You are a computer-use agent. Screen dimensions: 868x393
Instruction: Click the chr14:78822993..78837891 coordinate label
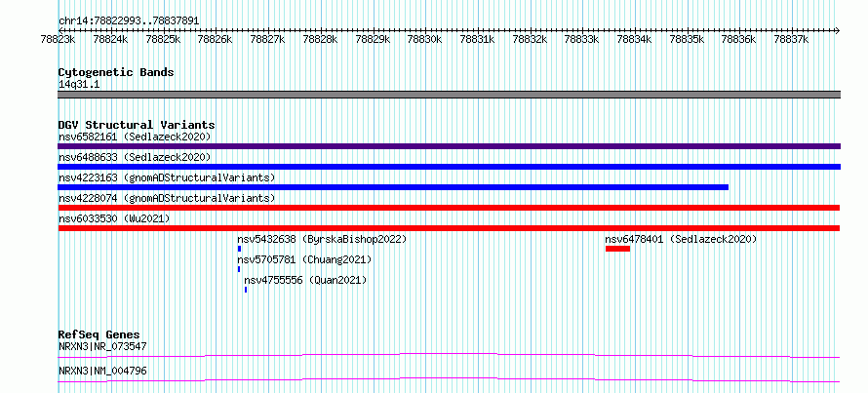(129, 21)
